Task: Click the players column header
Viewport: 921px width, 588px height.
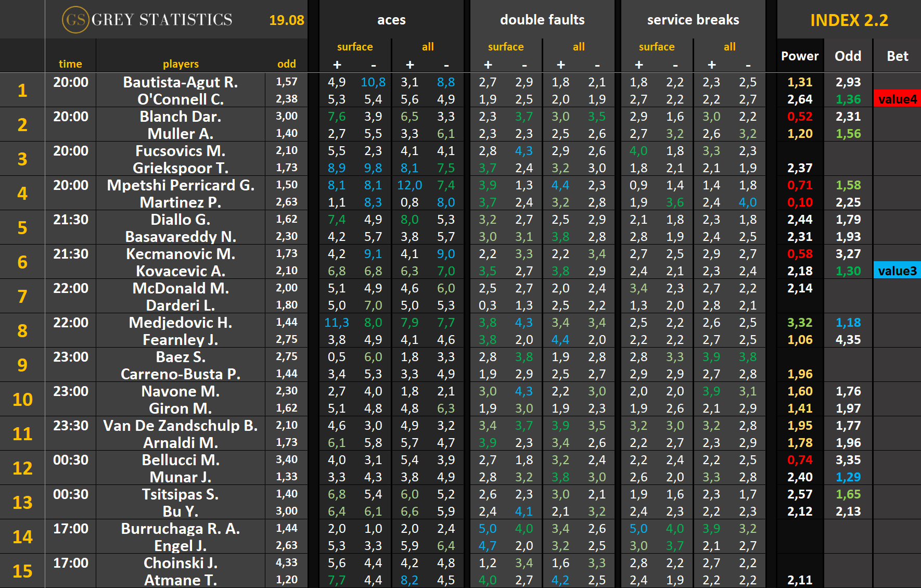Action: pyautogui.click(x=181, y=64)
